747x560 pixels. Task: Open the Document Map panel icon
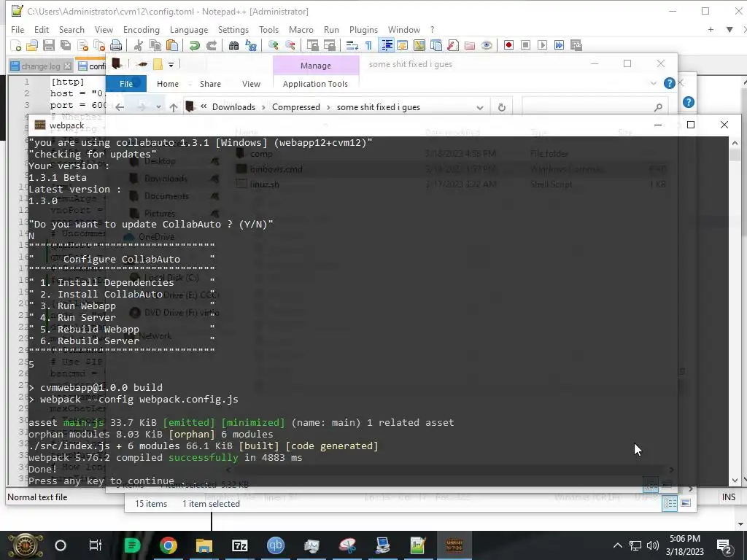tap(419, 45)
